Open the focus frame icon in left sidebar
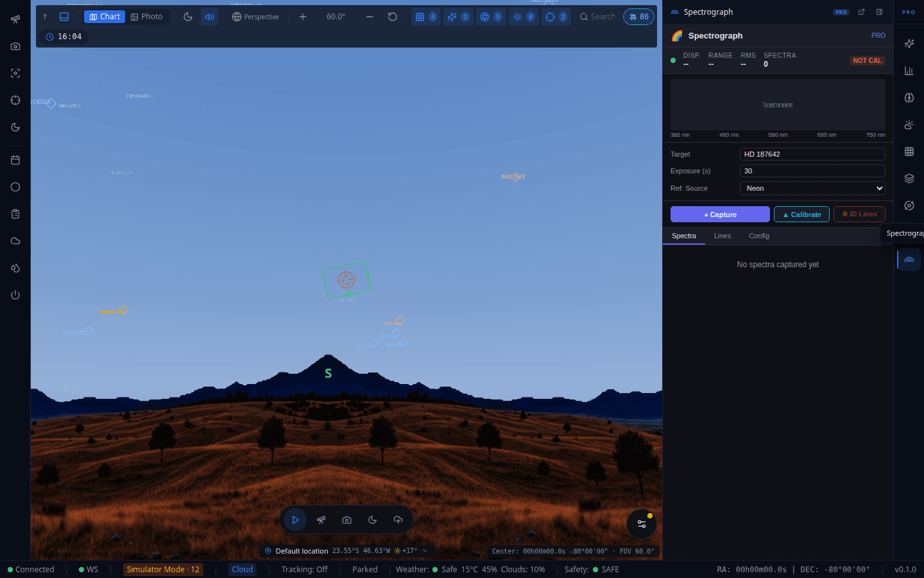Image resolution: width=924 pixels, height=578 pixels. (x=15, y=73)
